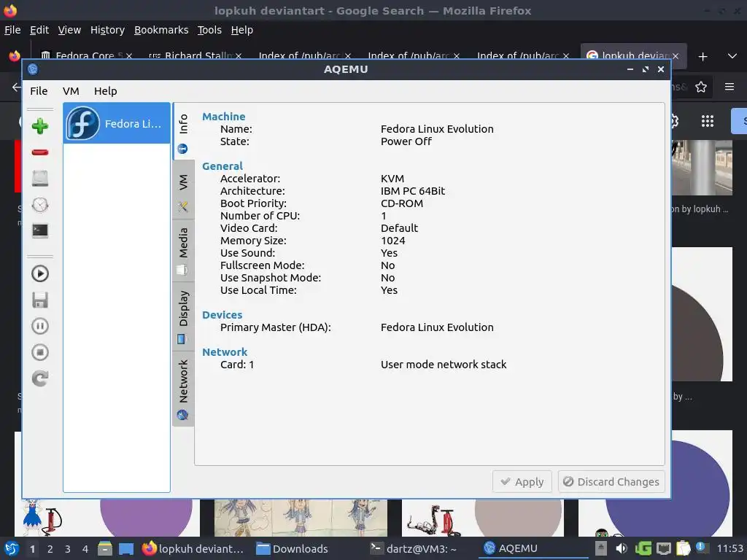Open Firefox View menu
747x560 pixels.
click(x=69, y=30)
